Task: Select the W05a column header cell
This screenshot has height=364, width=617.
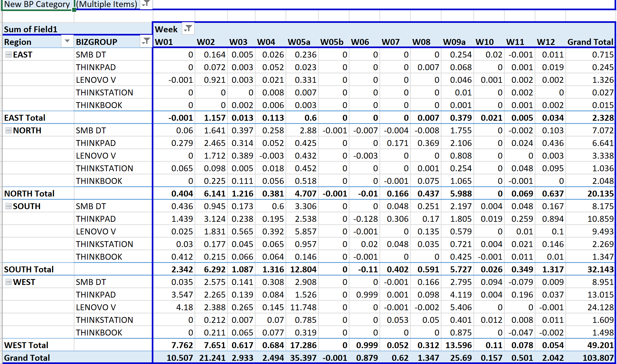Action: point(299,42)
